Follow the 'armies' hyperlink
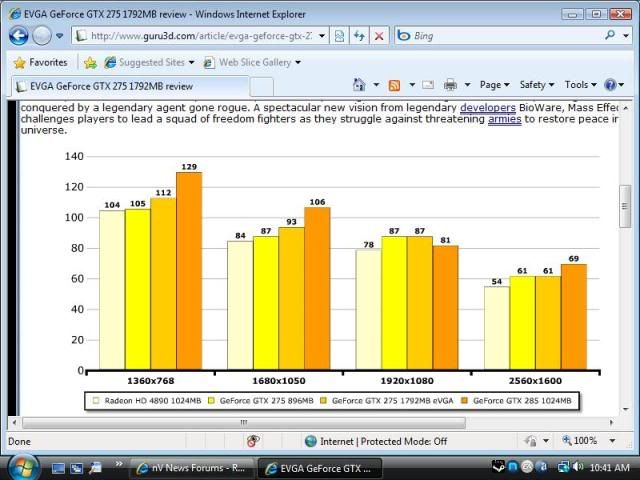 click(504, 119)
